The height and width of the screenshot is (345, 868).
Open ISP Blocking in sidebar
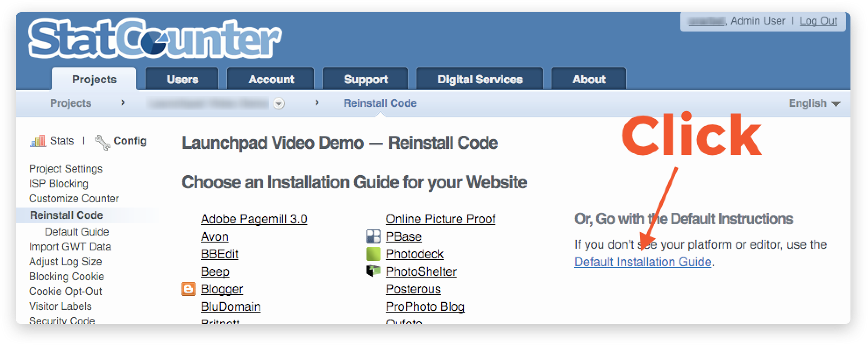point(59,183)
